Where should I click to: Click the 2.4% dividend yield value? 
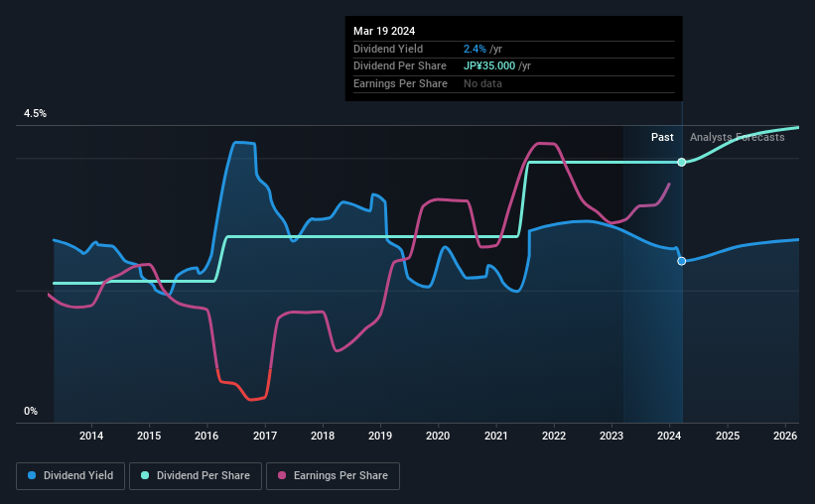coord(475,49)
